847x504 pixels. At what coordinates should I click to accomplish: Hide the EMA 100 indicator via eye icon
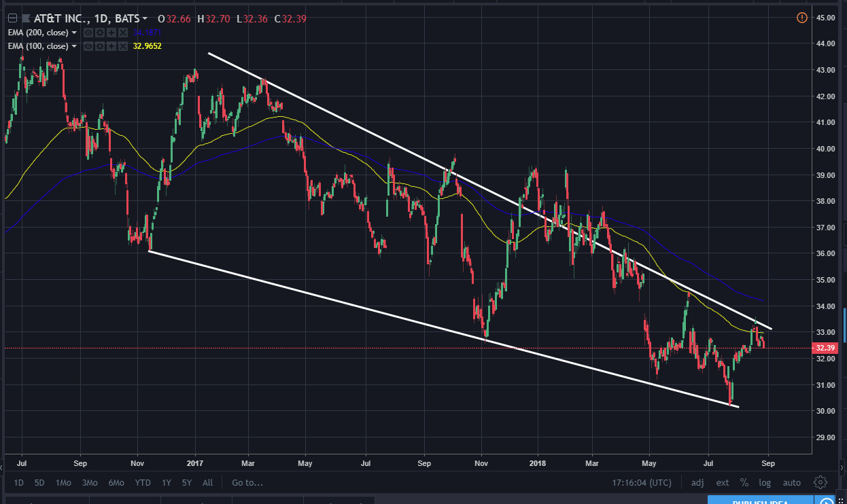point(88,46)
